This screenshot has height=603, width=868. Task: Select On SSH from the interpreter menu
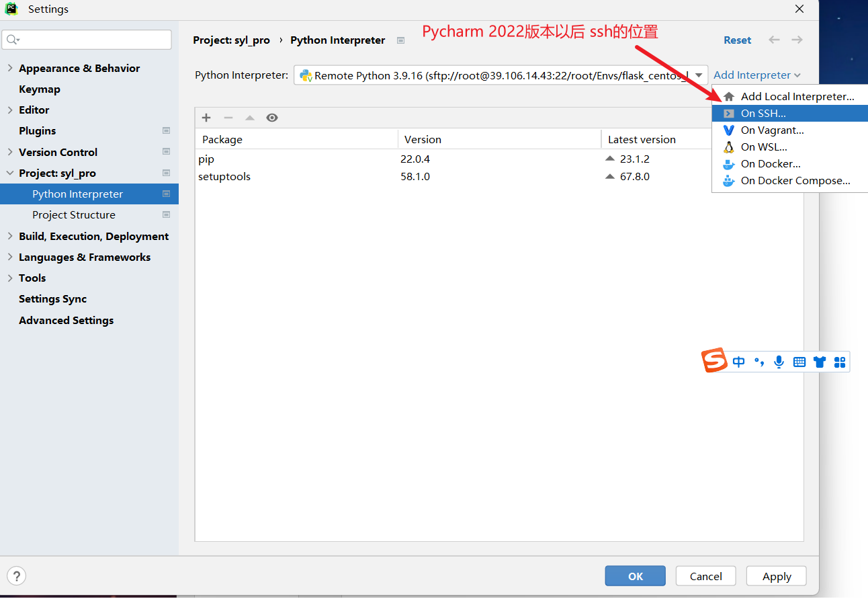point(763,113)
